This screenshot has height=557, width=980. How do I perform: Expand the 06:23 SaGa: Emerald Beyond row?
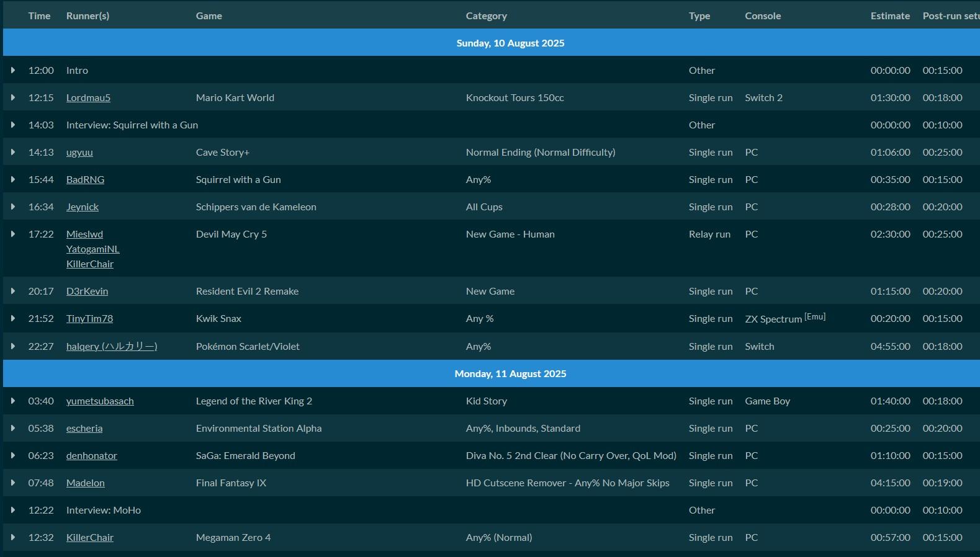click(x=12, y=455)
